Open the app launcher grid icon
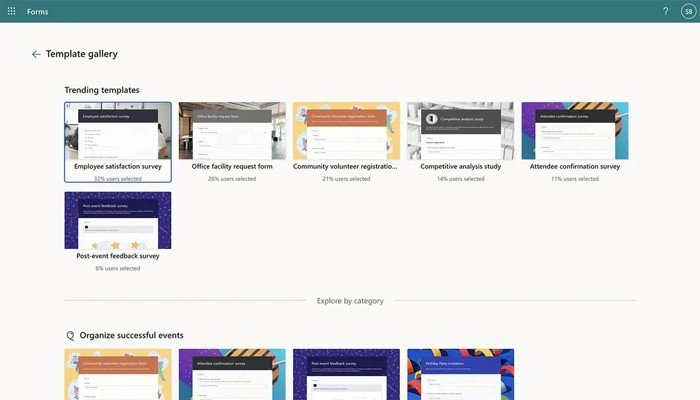Image resolution: width=700 pixels, height=400 pixels. [12, 11]
